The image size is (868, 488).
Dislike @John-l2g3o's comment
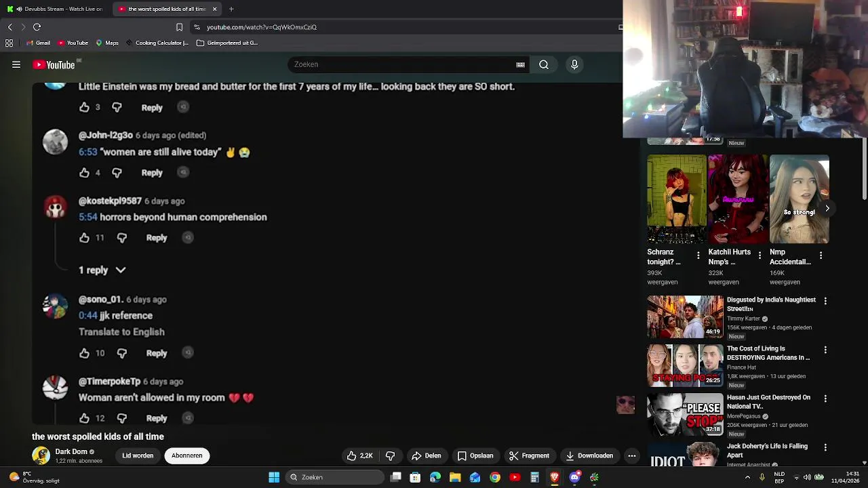(117, 173)
